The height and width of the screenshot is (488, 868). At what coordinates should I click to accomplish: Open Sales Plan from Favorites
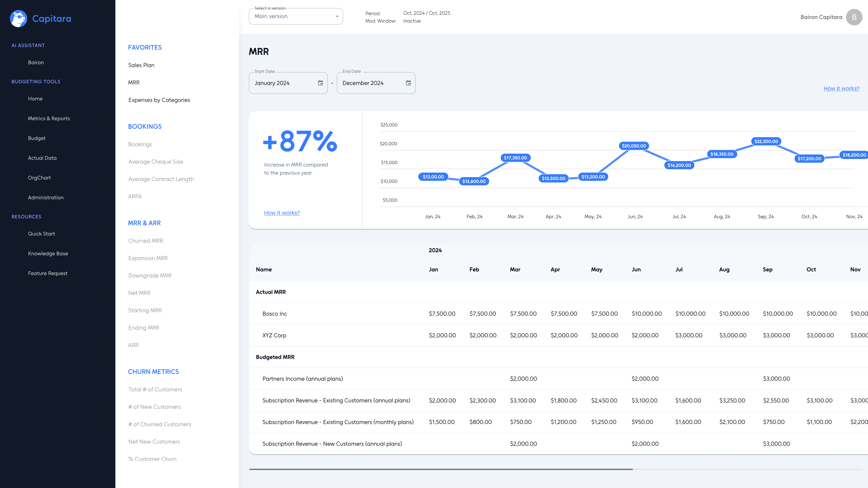(x=141, y=65)
